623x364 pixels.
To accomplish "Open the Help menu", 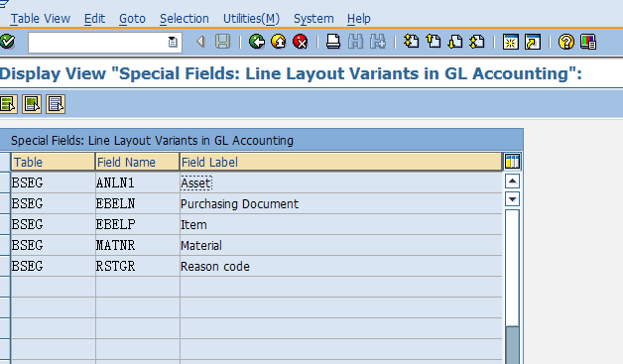I will [359, 19].
